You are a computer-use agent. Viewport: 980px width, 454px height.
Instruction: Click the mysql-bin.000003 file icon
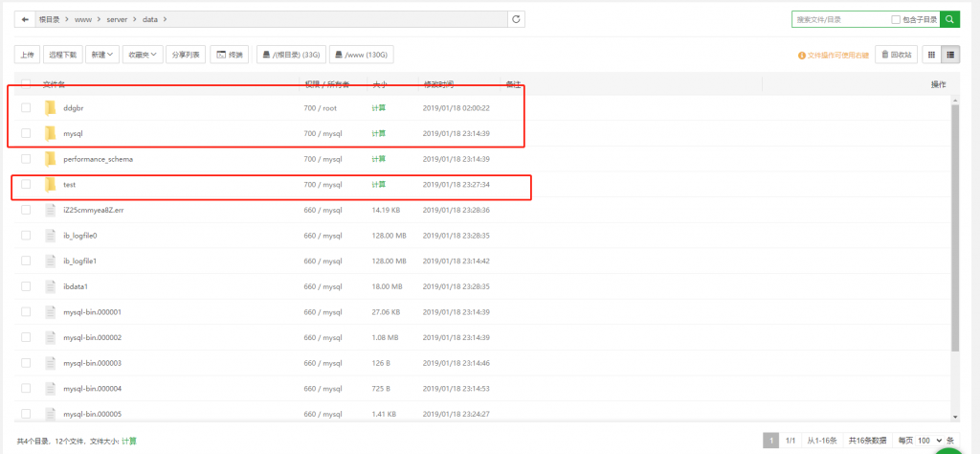[51, 363]
